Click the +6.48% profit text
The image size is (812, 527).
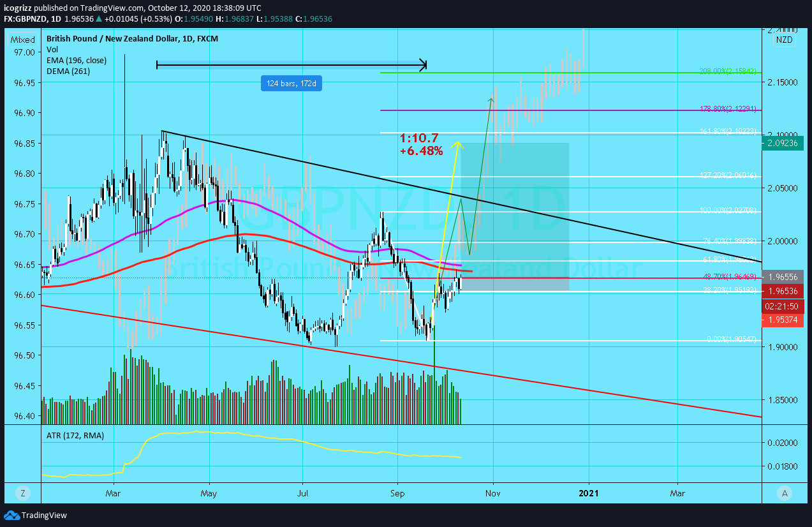click(x=421, y=151)
